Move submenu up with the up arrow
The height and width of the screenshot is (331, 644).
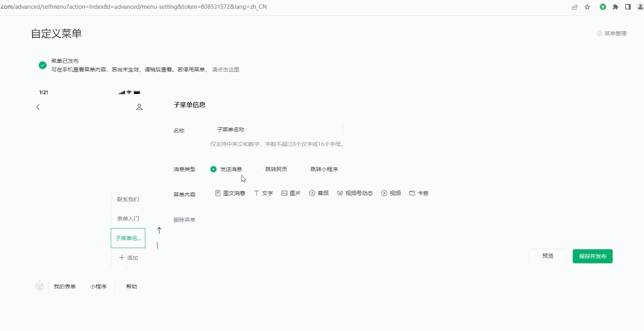click(159, 230)
